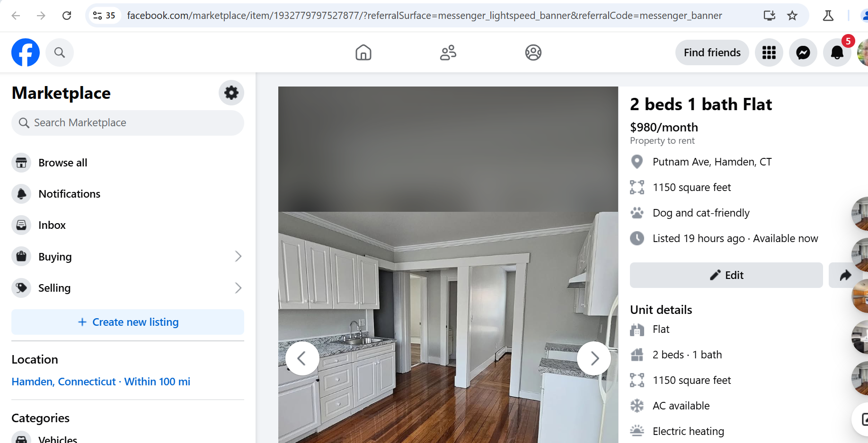Click the Facebook logo
Image resolution: width=868 pixels, height=443 pixels.
tap(26, 52)
